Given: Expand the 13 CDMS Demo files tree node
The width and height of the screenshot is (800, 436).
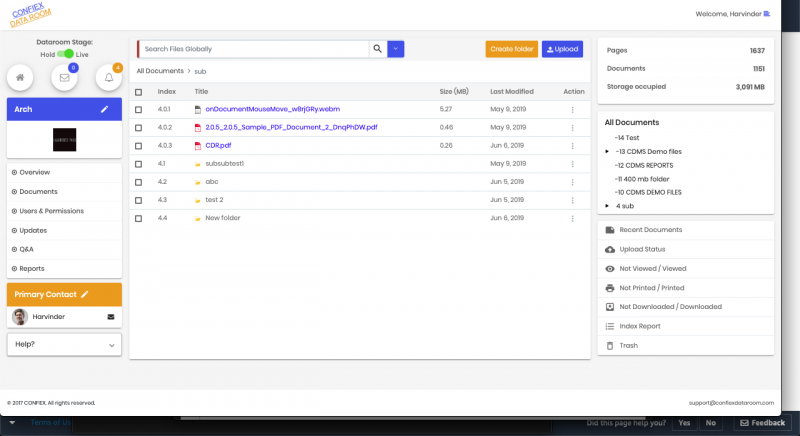Looking at the screenshot, I should point(607,150).
